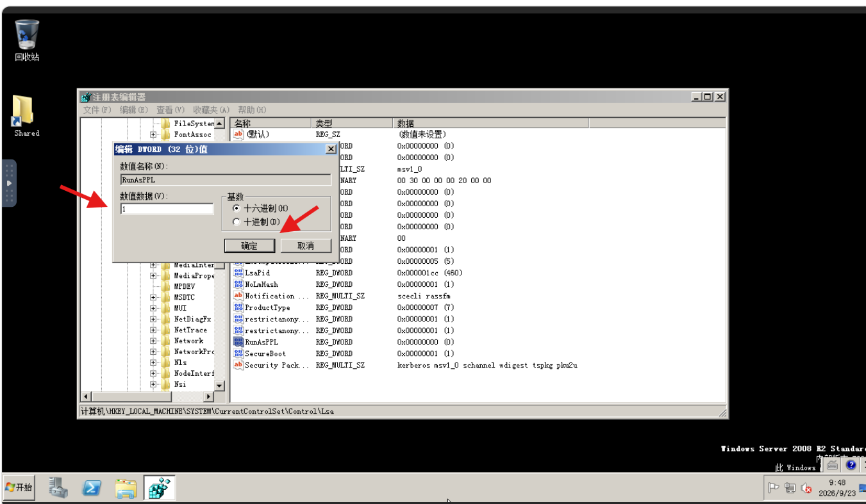This screenshot has width=866, height=504.
Task: Open the network status tray icon
Action: [x=790, y=488]
